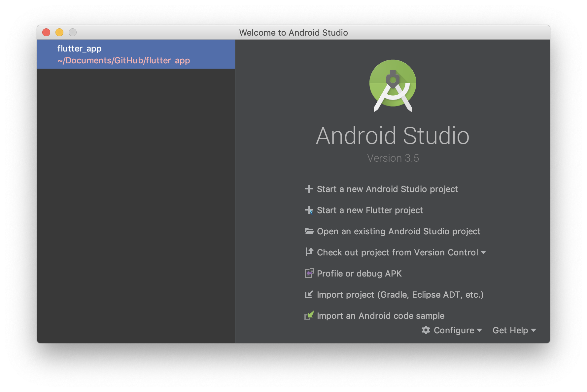Choose Profile or debug APK
The width and height of the screenshot is (587, 392).
359,274
